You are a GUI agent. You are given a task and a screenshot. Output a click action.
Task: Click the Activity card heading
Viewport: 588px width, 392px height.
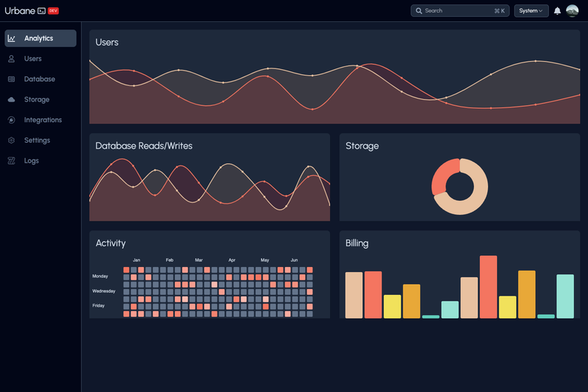[111, 243]
